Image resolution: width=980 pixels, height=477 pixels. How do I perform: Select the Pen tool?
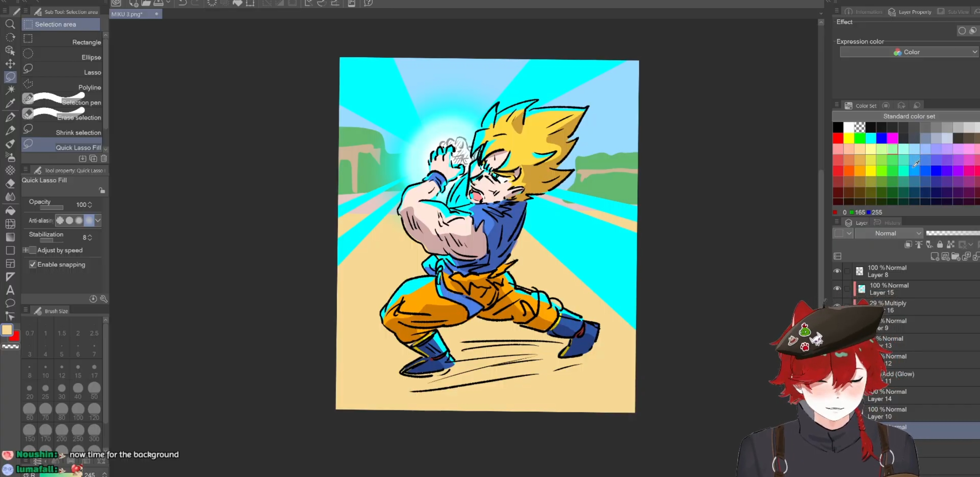[10, 117]
